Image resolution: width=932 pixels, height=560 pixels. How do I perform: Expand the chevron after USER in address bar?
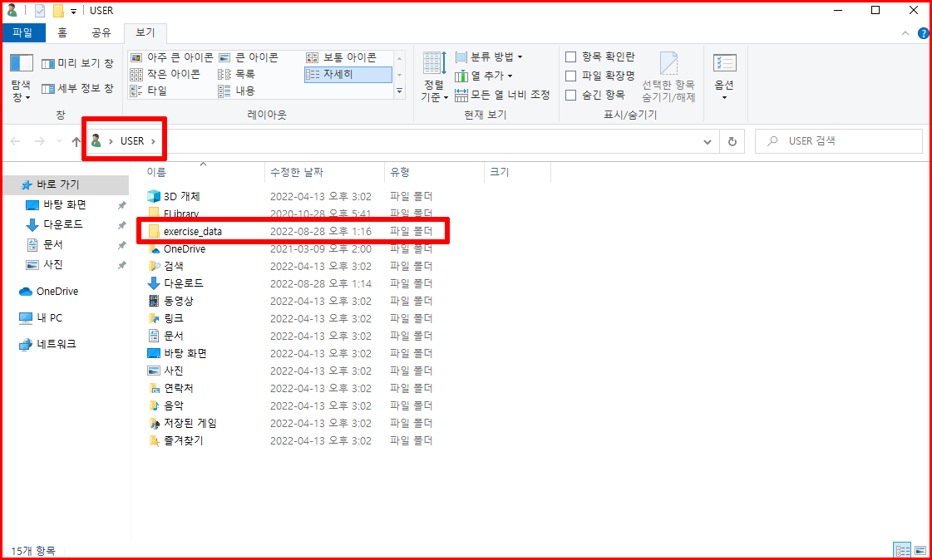[x=153, y=141]
